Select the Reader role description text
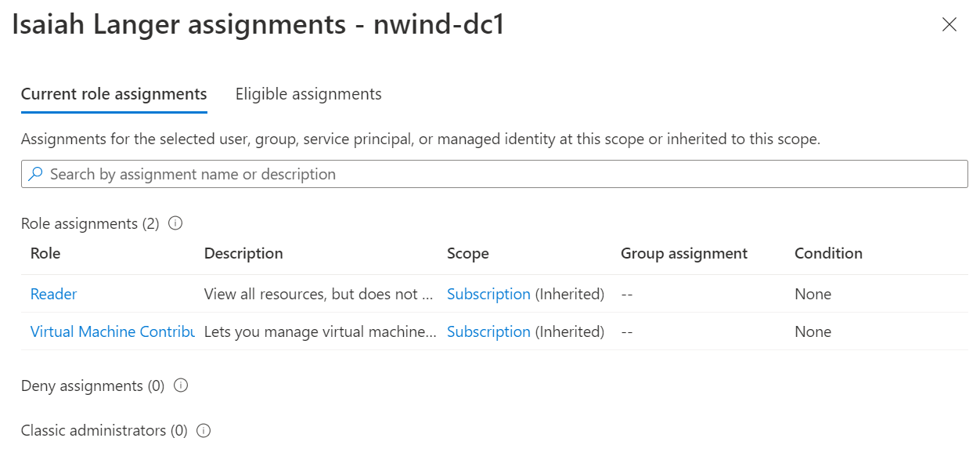 point(318,294)
